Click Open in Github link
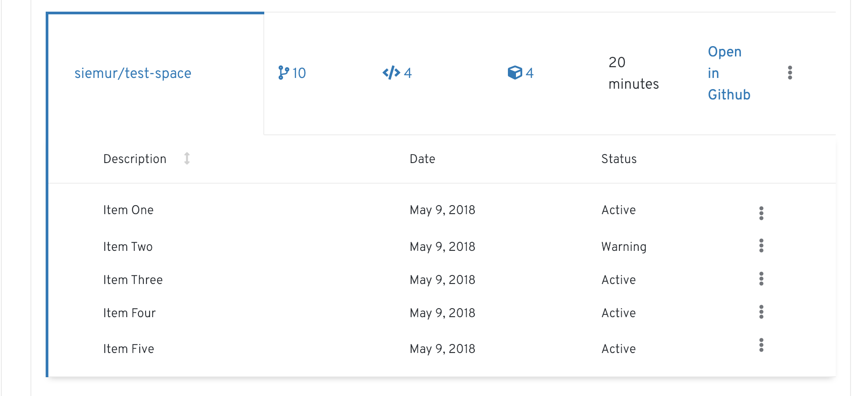The width and height of the screenshot is (868, 396). click(729, 73)
